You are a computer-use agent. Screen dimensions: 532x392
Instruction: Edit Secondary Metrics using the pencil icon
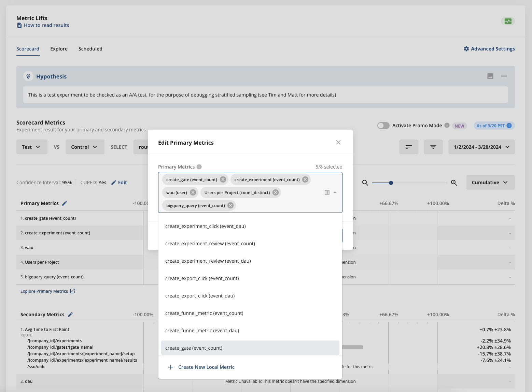point(70,314)
